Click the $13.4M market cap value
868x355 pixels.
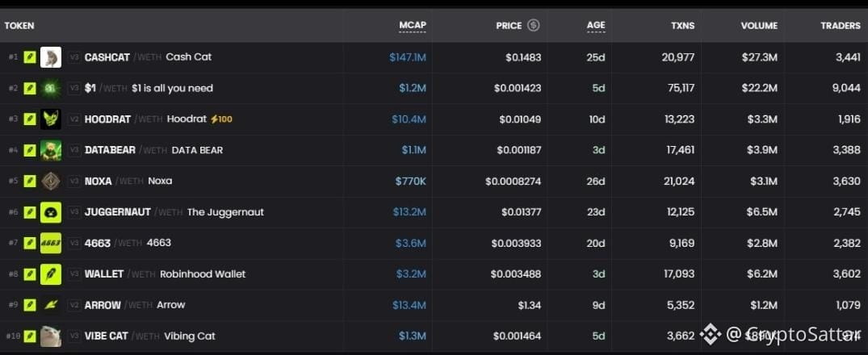(x=409, y=305)
